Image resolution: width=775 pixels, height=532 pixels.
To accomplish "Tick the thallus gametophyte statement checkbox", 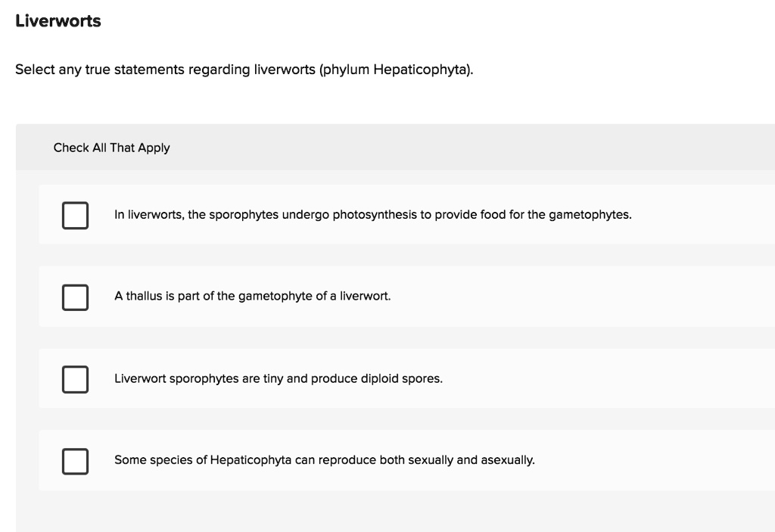I will click(x=75, y=297).
